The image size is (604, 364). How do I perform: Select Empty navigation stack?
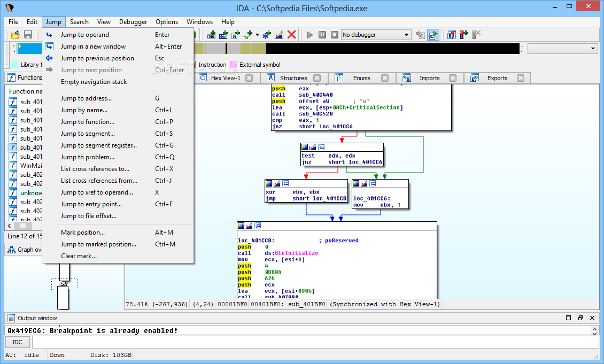[118, 82]
